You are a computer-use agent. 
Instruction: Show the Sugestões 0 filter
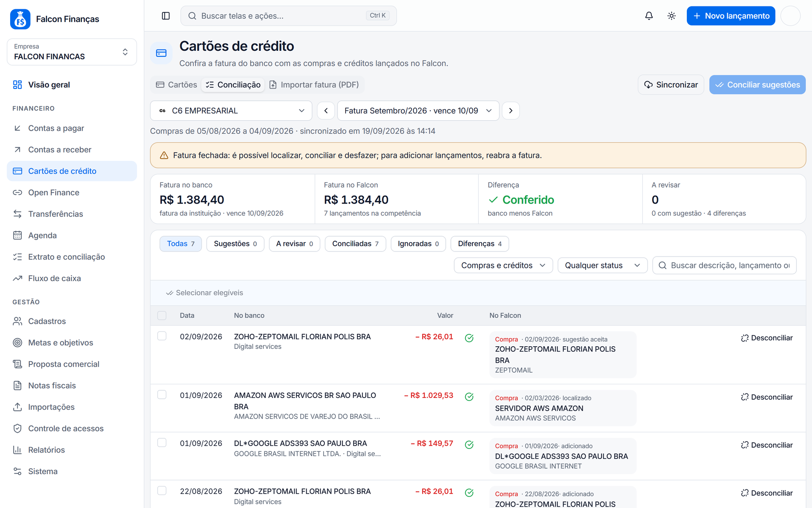[235, 244]
